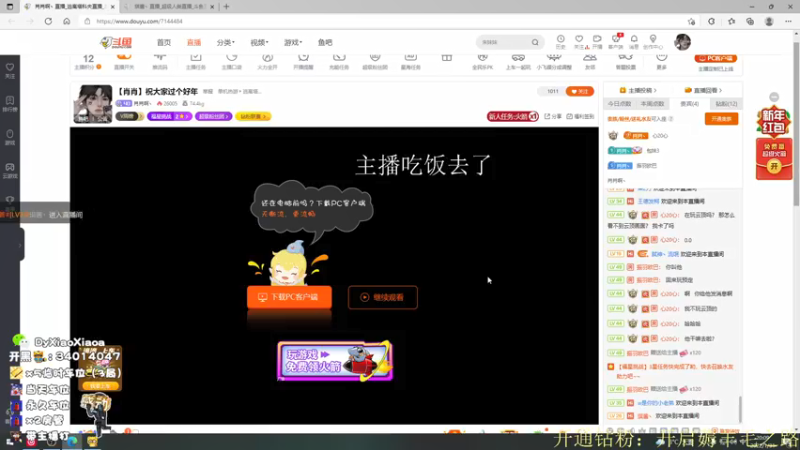The width and height of the screenshot is (800, 450).
Task: Click the favorite star icon in address bar
Action: click(691, 21)
